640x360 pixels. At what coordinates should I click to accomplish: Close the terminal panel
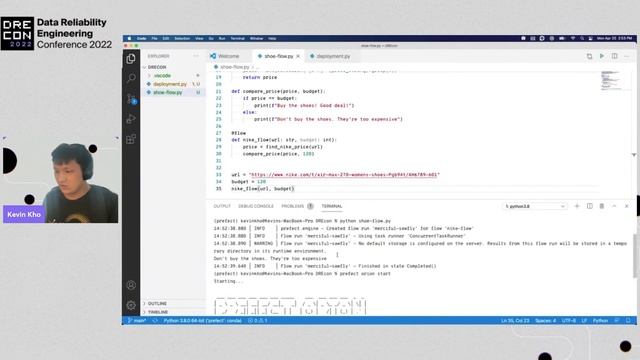tap(627, 206)
